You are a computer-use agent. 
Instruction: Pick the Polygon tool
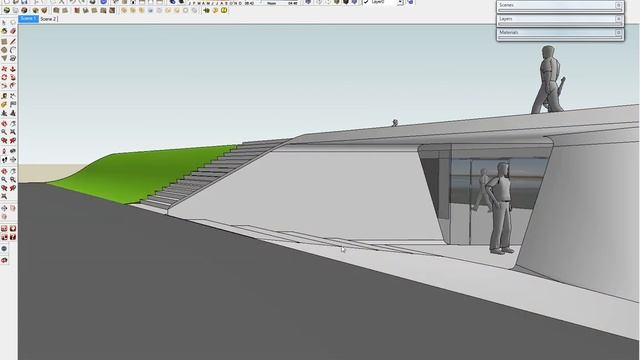tap(4, 58)
